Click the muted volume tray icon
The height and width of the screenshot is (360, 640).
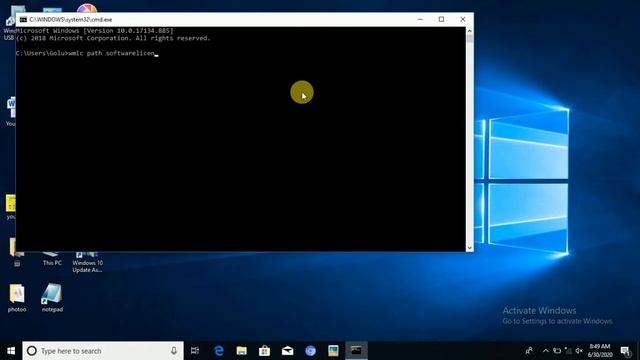(x=579, y=351)
